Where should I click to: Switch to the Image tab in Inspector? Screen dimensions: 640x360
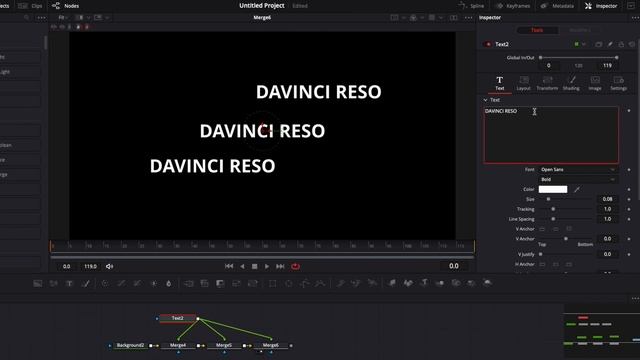click(x=595, y=83)
